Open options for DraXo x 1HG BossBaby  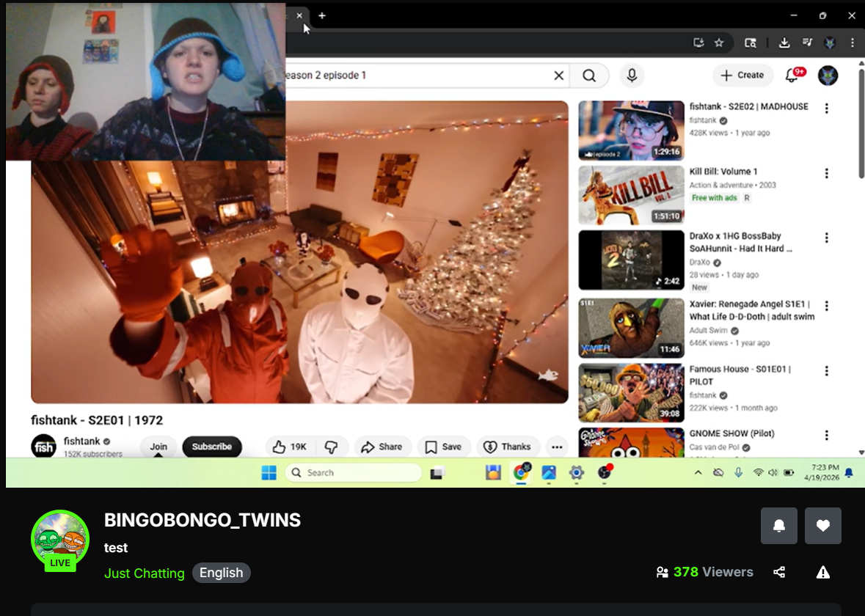click(826, 238)
